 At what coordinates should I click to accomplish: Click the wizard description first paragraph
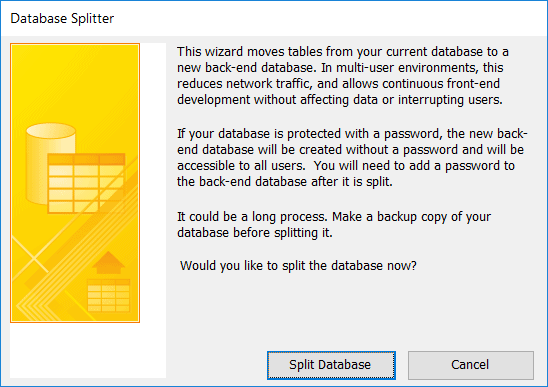342,76
